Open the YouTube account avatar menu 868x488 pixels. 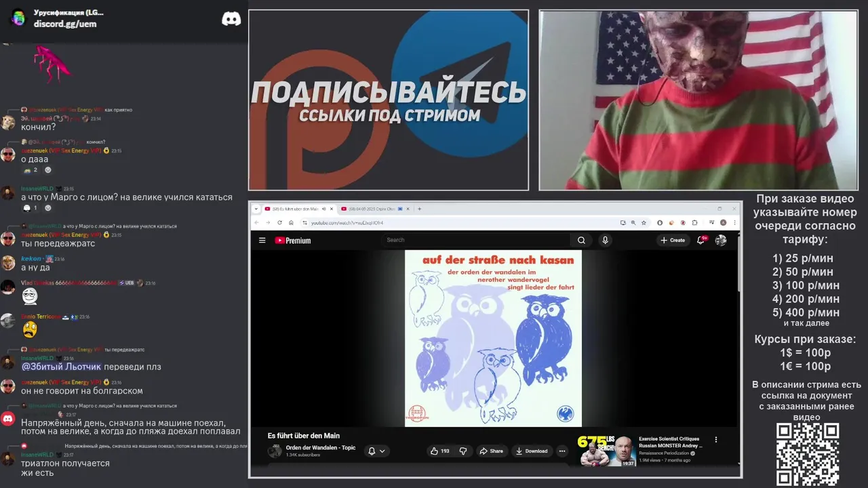click(721, 240)
